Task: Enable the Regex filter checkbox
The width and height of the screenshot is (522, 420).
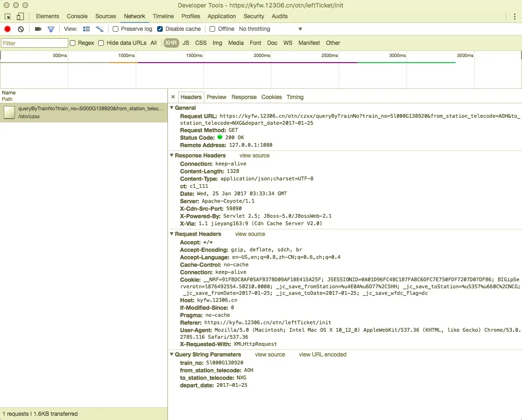Action: click(x=72, y=43)
